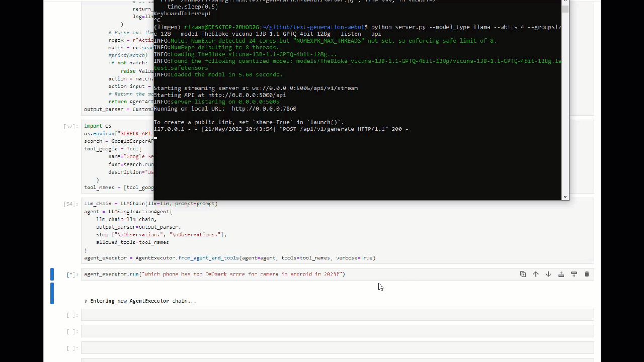Click the 'Entering new AgentExecutor chain...' output line
Viewport: 644px width, 362px height.
click(x=140, y=301)
